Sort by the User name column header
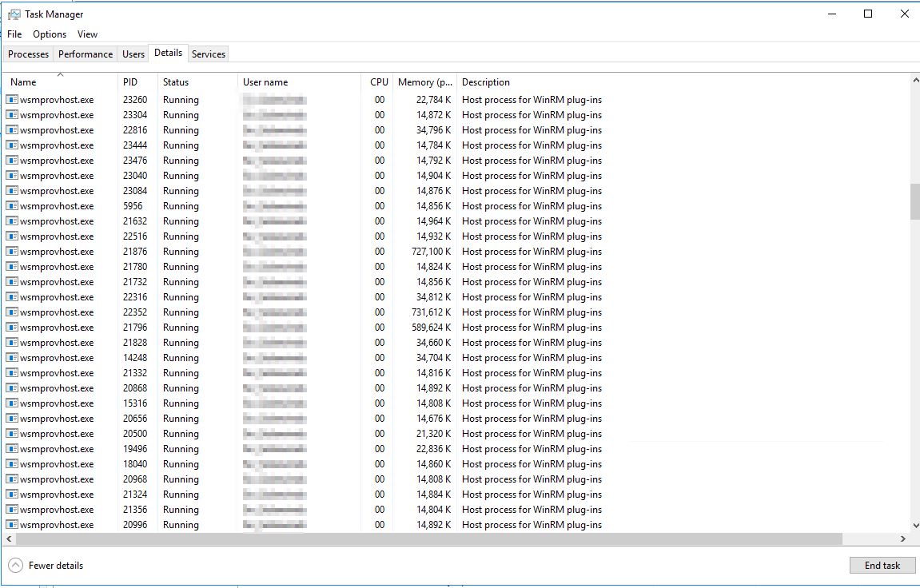Screen dimensions: 920x588 pyautogui.click(x=299, y=82)
